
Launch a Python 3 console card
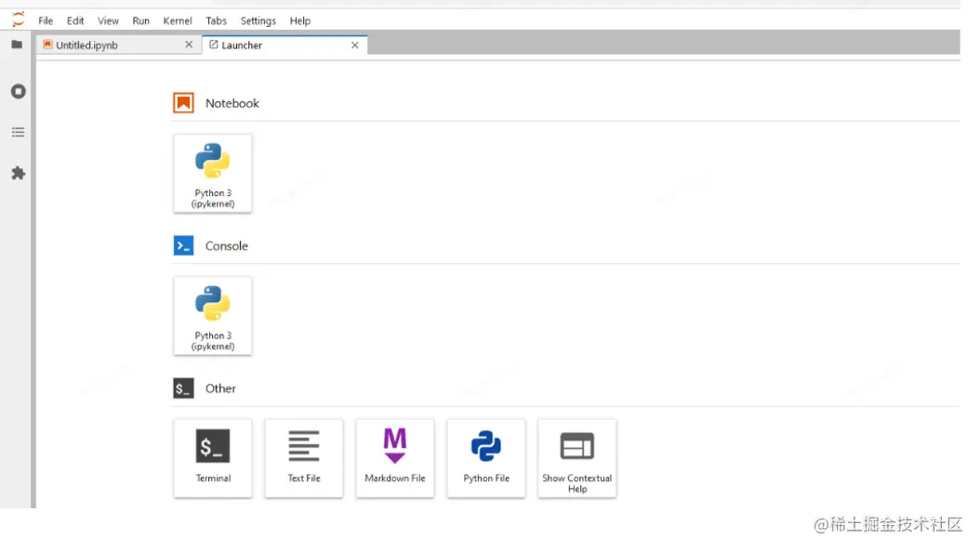(213, 316)
